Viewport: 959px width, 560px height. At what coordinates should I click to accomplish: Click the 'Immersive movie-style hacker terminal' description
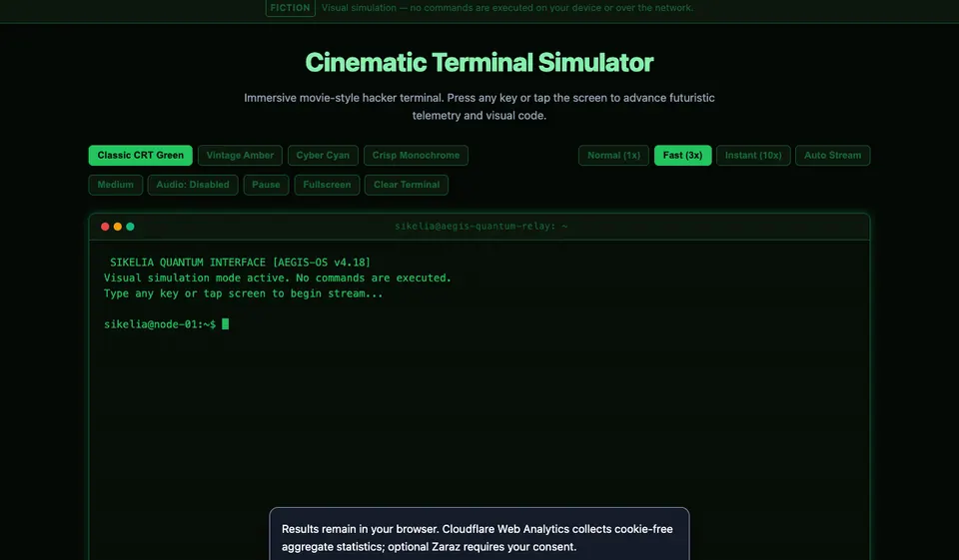click(479, 107)
